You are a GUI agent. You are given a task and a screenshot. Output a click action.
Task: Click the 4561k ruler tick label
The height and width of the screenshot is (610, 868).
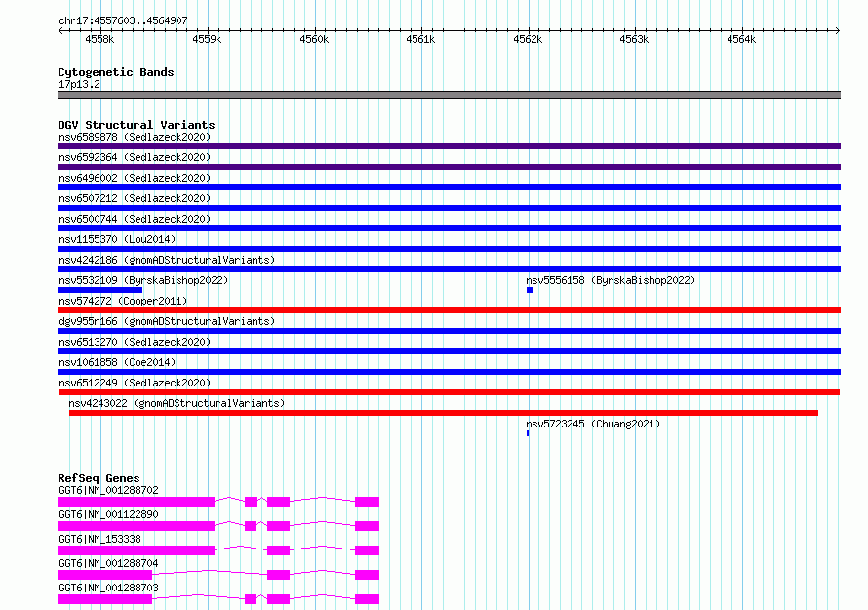tap(420, 39)
